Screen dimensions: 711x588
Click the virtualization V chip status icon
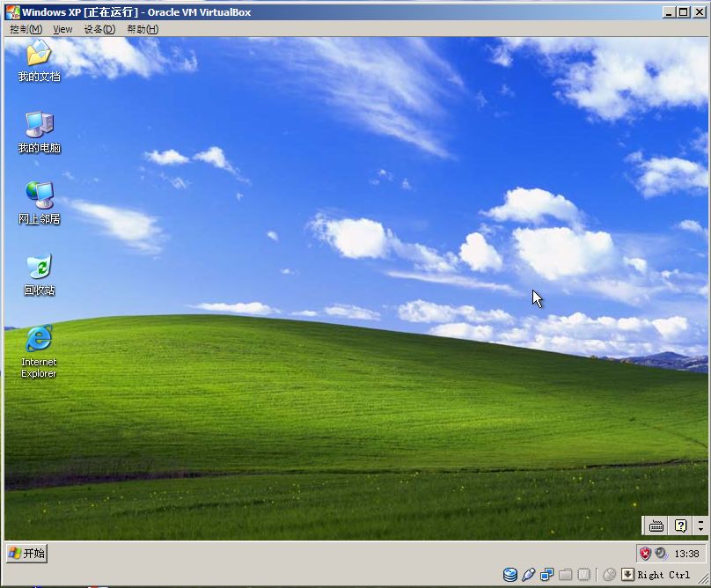click(x=583, y=575)
